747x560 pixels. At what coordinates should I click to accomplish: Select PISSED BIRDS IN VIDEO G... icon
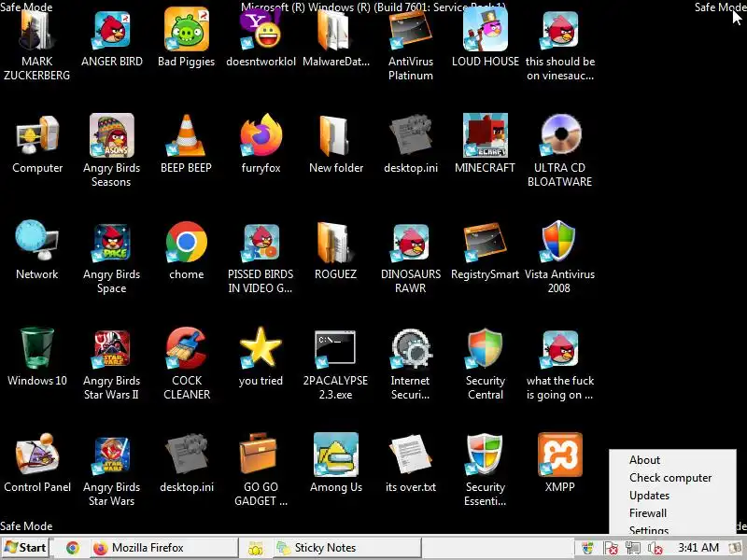[x=261, y=243]
